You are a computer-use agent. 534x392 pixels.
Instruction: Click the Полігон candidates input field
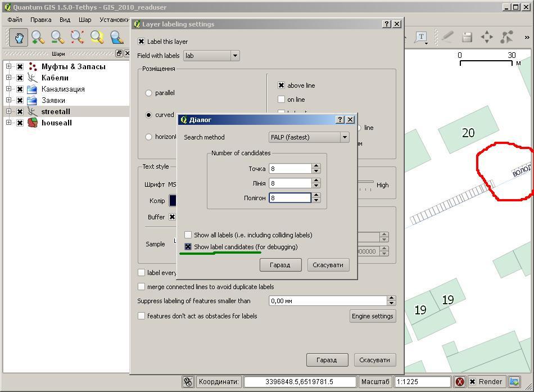coord(290,198)
